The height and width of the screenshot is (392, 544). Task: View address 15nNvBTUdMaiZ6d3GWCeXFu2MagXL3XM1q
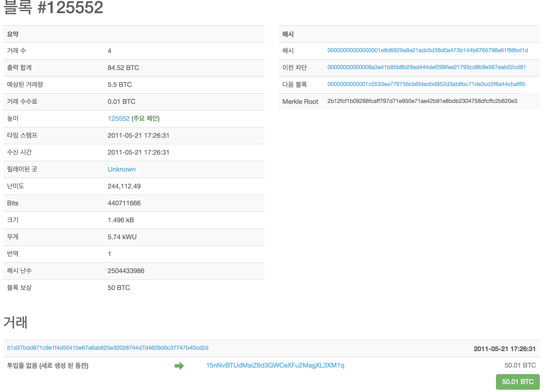point(275,366)
